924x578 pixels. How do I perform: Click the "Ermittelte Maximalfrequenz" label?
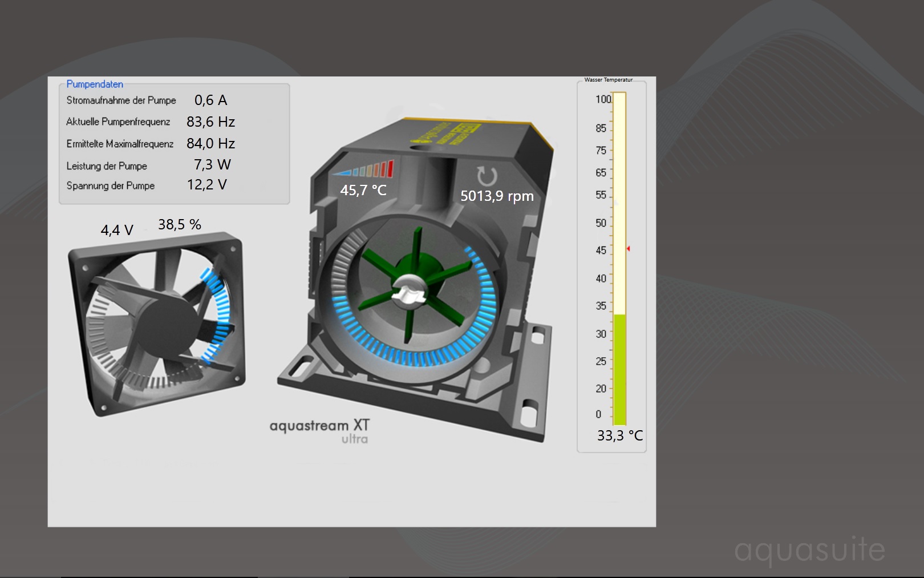[120, 144]
